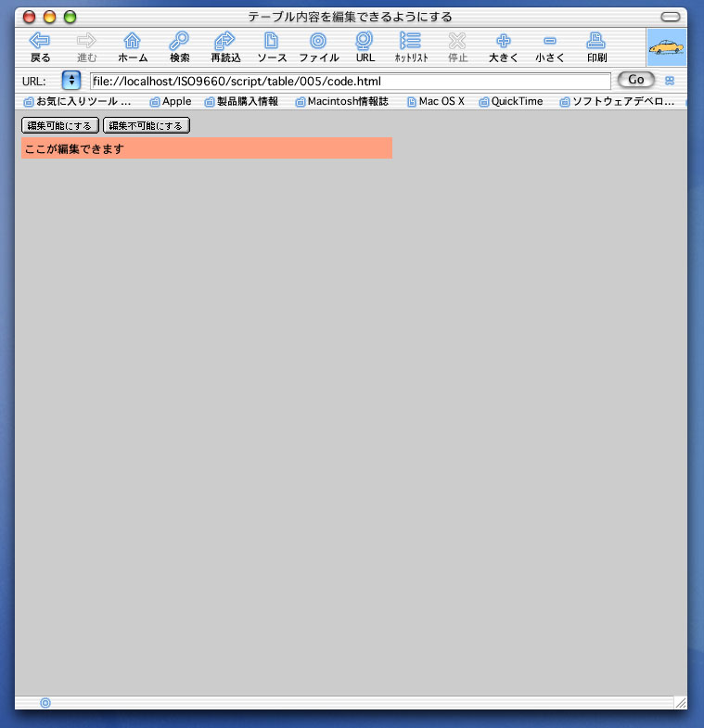The width and height of the screenshot is (704, 728).
Task: Open the 検索 magnifier search icon
Action: [179, 41]
